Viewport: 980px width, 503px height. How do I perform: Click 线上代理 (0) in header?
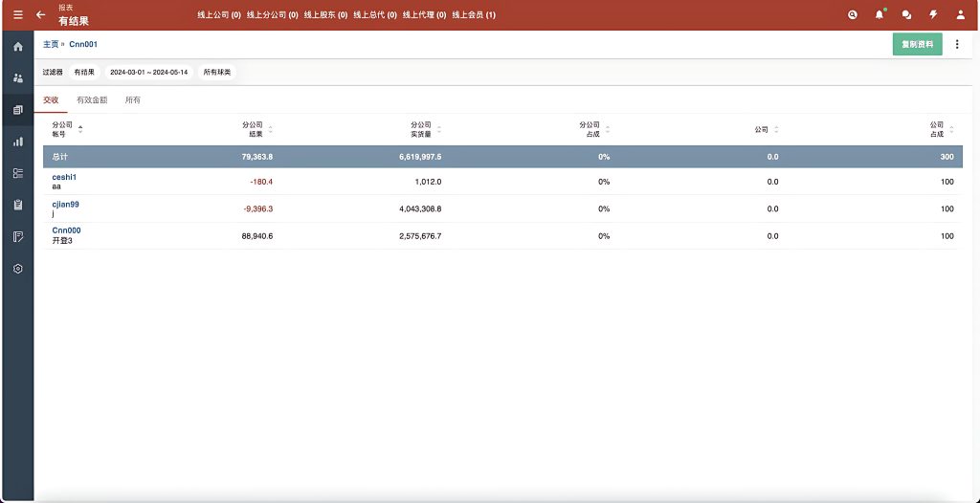click(x=424, y=14)
